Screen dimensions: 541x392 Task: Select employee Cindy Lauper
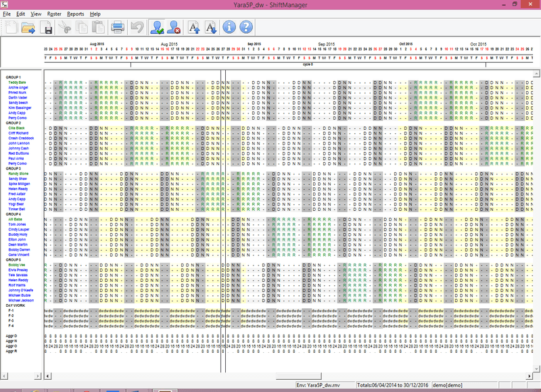pos(19,229)
